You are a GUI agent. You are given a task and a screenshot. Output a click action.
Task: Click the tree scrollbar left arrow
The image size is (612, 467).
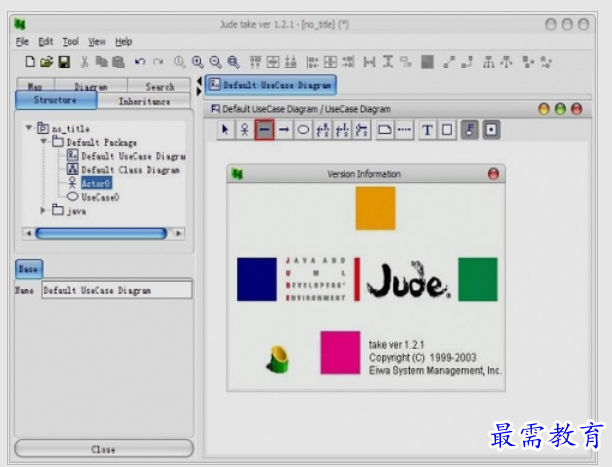28,234
